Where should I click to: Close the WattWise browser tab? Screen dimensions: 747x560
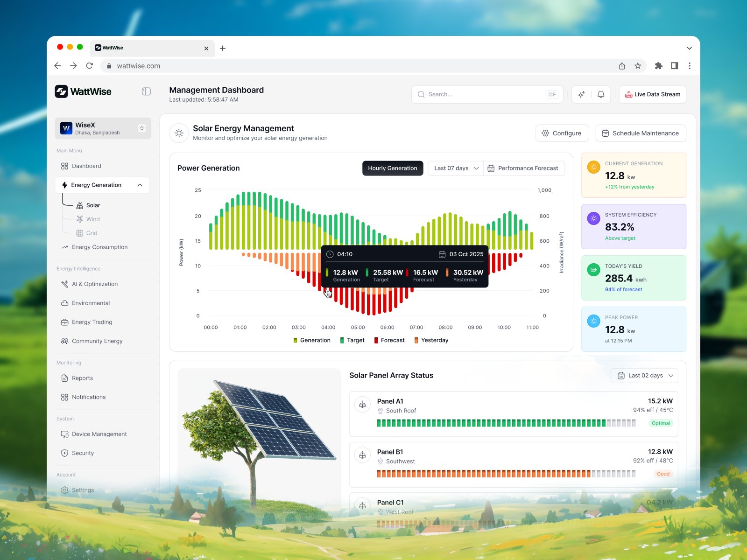(206, 48)
